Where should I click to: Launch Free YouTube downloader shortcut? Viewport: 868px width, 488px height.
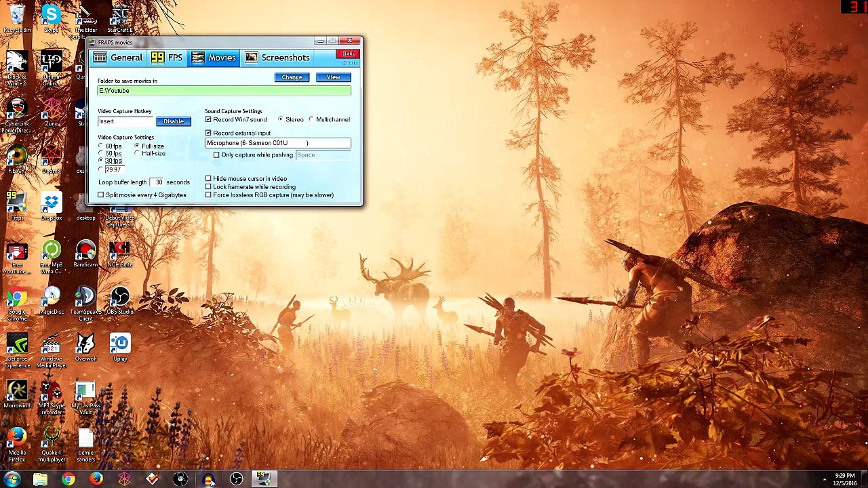[x=17, y=258]
